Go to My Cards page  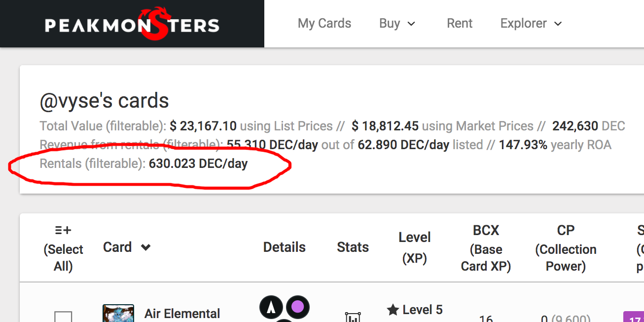coord(324,23)
